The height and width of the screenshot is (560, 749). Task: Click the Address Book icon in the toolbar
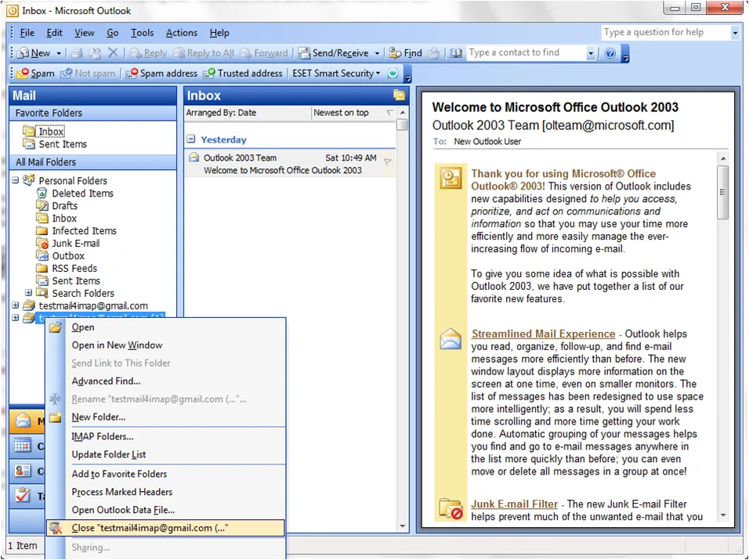(456, 53)
